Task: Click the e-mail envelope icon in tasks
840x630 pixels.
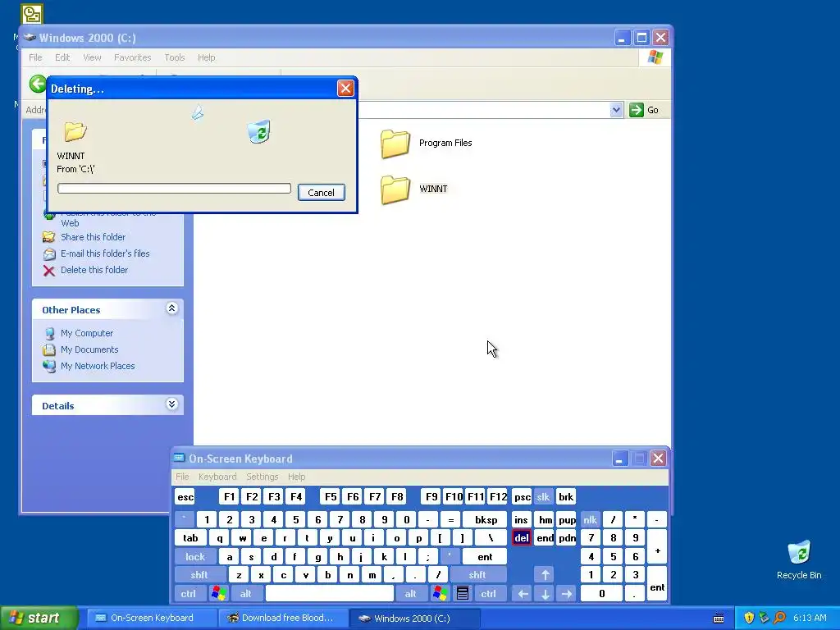Action: [48, 254]
